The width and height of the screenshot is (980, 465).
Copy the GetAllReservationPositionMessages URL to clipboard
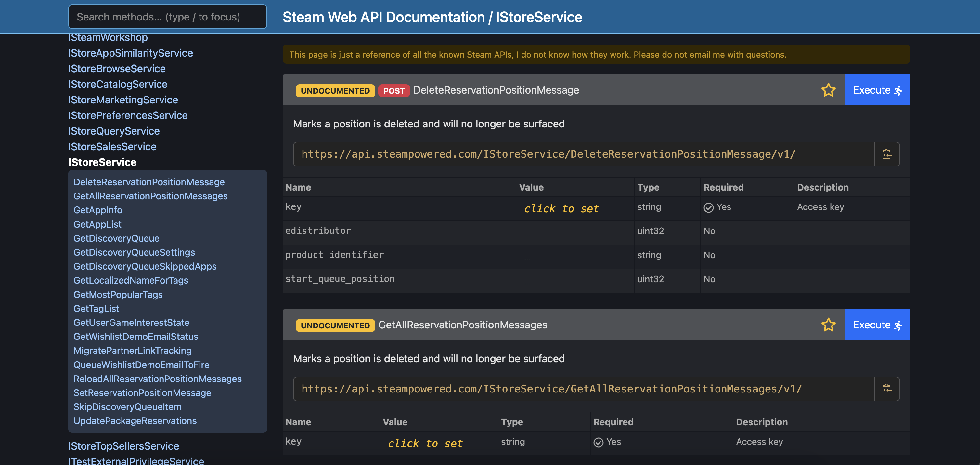887,389
